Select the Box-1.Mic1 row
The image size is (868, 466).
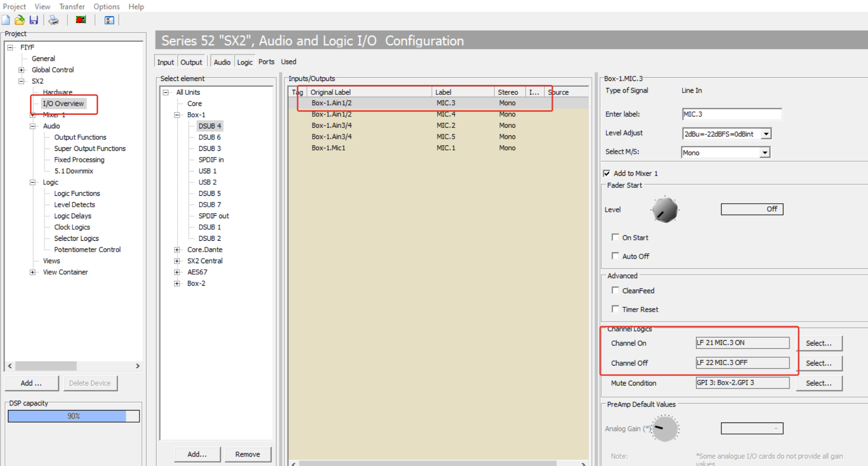(x=439, y=148)
